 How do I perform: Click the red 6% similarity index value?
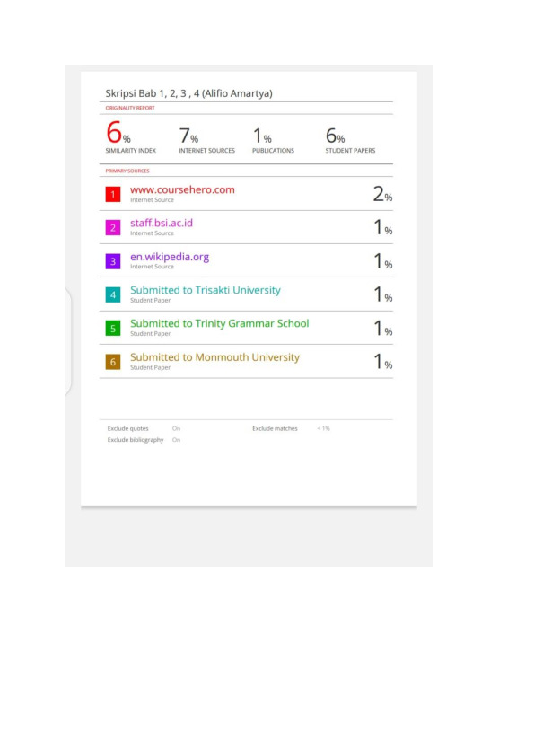[118, 133]
